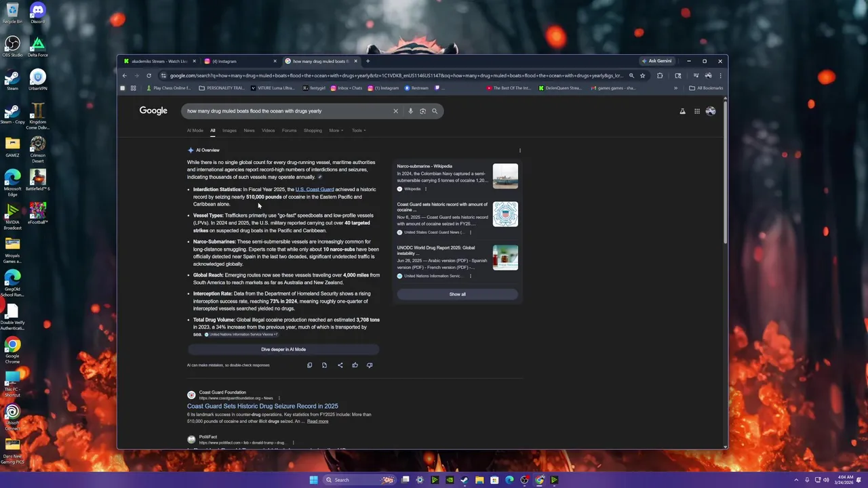Switch to the Instagram browser tab
This screenshot has height=488, width=868.
coord(240,61)
